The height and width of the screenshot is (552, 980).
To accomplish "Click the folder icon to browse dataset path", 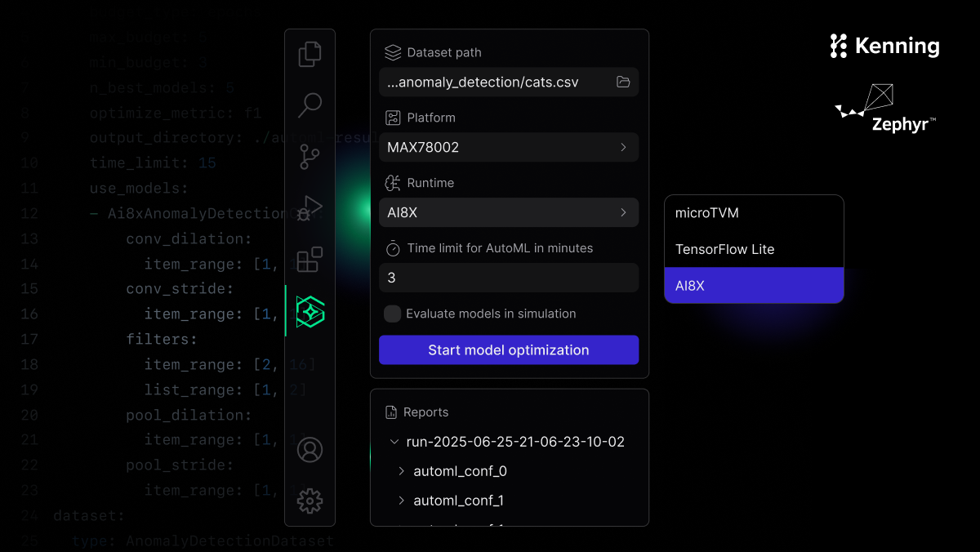I will 623,82.
